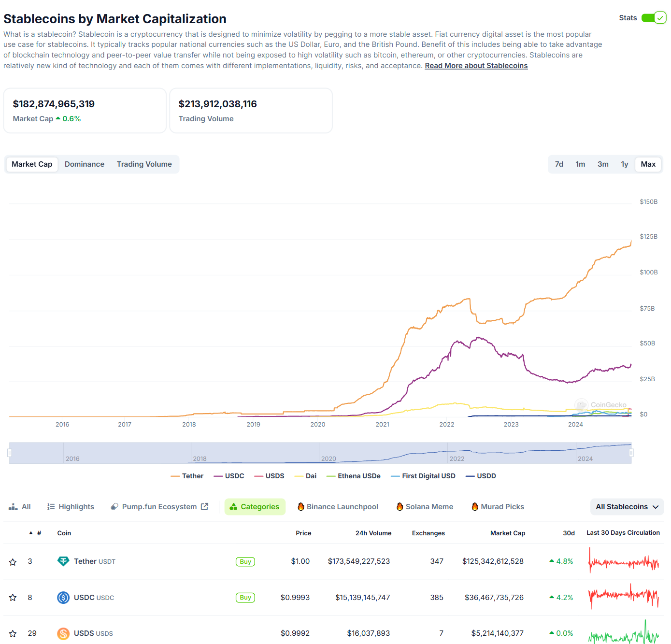The width and height of the screenshot is (671, 644).
Task: Click the Trading Volume stat card
Action: [x=251, y=111]
